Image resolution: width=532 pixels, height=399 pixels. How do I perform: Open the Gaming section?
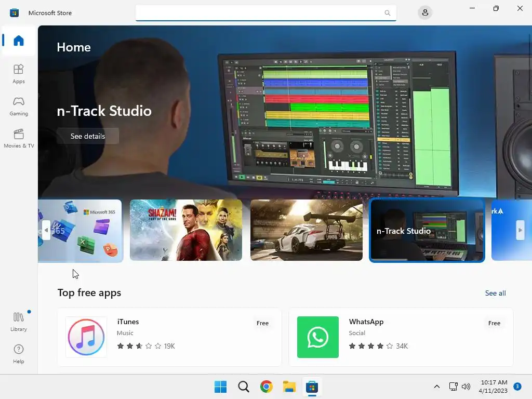(x=19, y=106)
